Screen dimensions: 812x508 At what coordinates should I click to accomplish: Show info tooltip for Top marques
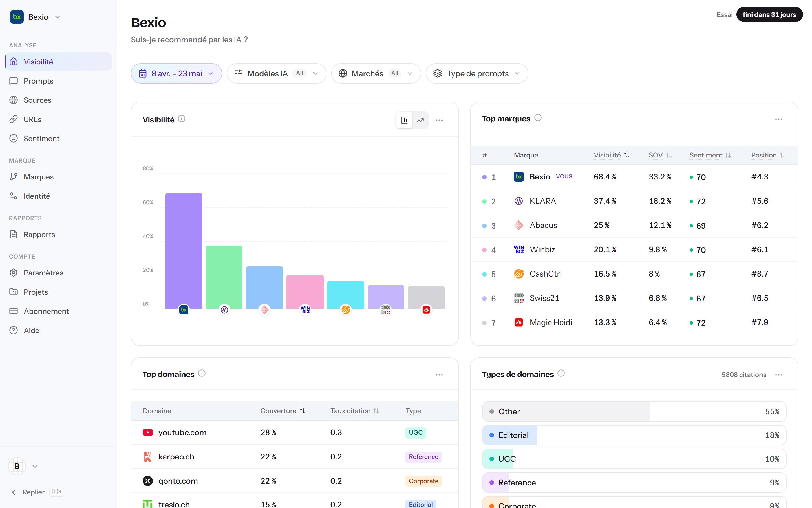(538, 117)
